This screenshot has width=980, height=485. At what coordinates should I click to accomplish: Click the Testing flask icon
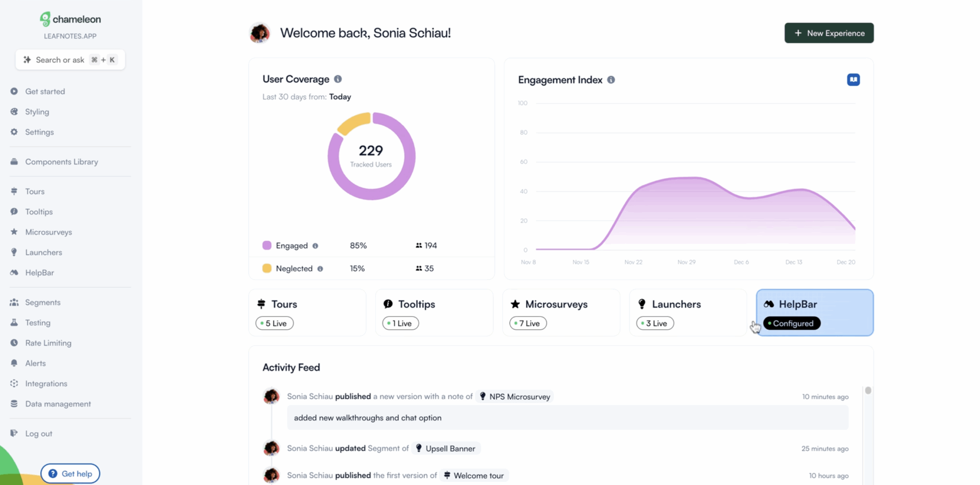(14, 322)
